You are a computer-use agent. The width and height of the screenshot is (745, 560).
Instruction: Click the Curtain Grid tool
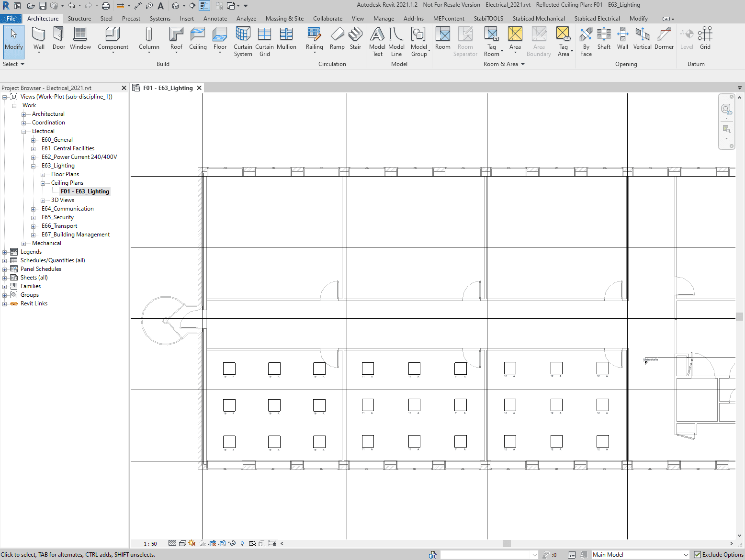click(x=264, y=42)
